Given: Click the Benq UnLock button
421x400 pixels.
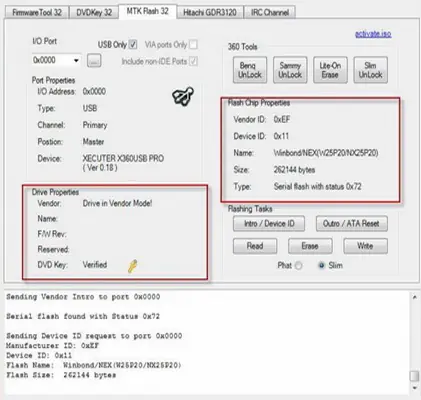Looking at the screenshot, I should (250, 70).
